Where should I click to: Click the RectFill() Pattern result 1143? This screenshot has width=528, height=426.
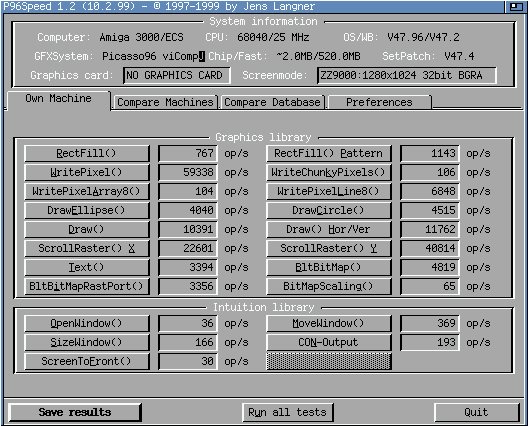pyautogui.click(x=430, y=154)
